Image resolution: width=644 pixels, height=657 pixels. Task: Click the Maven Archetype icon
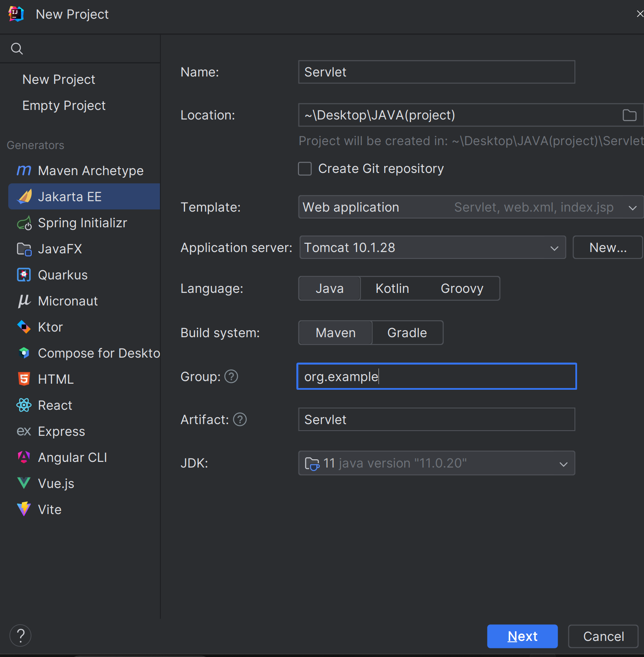coord(24,170)
